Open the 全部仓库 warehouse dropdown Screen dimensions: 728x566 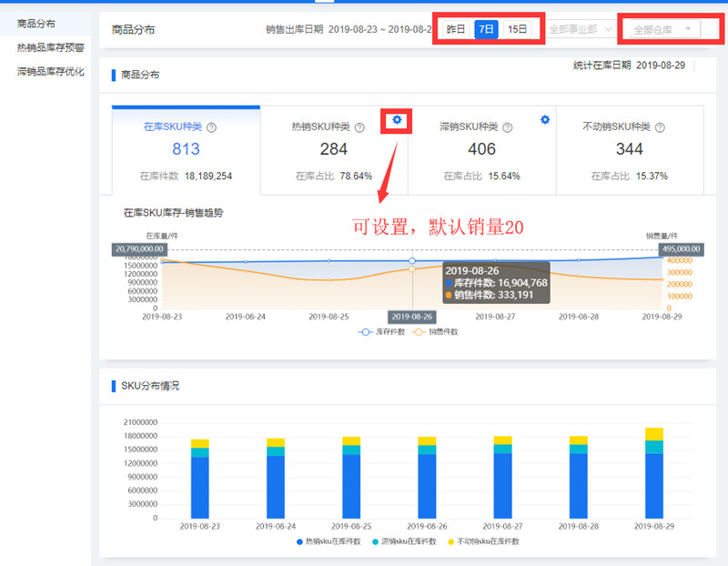pos(662,29)
